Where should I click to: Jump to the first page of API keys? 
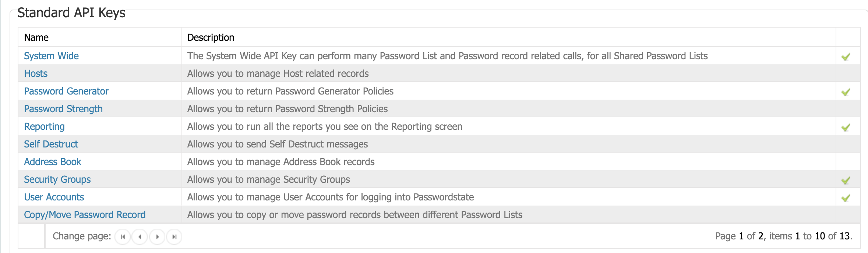123,237
